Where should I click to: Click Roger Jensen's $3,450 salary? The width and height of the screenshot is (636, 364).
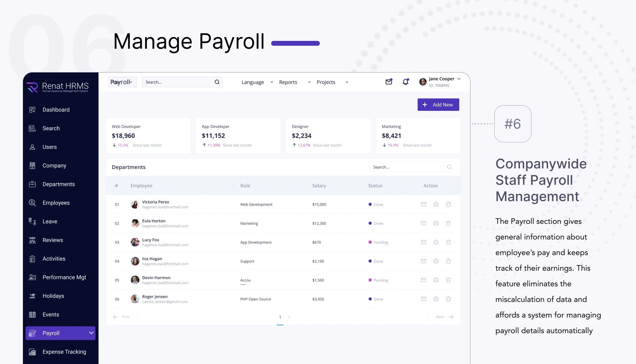tap(318, 299)
